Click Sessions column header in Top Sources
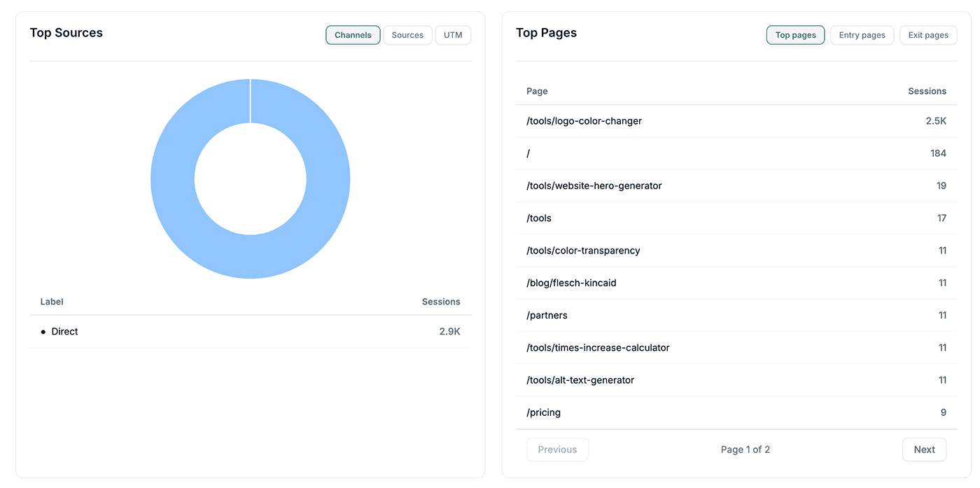The height and width of the screenshot is (488, 980). pyautogui.click(x=441, y=302)
